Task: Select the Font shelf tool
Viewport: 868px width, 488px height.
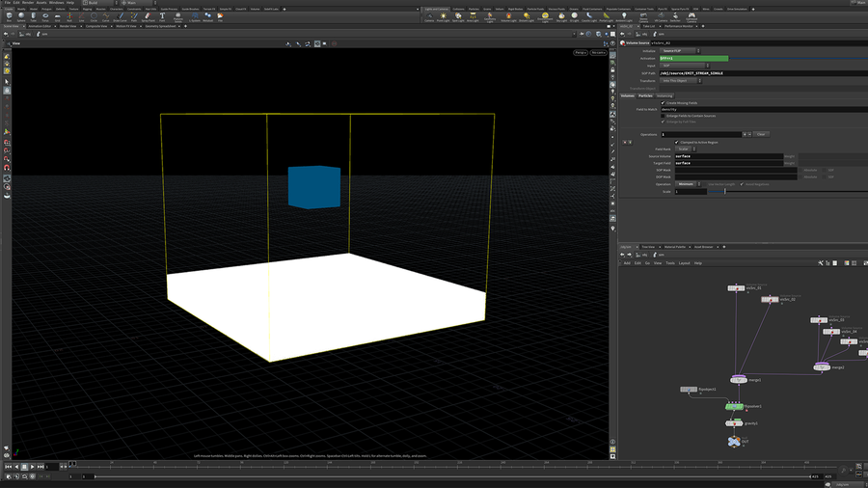Action: 162,17
